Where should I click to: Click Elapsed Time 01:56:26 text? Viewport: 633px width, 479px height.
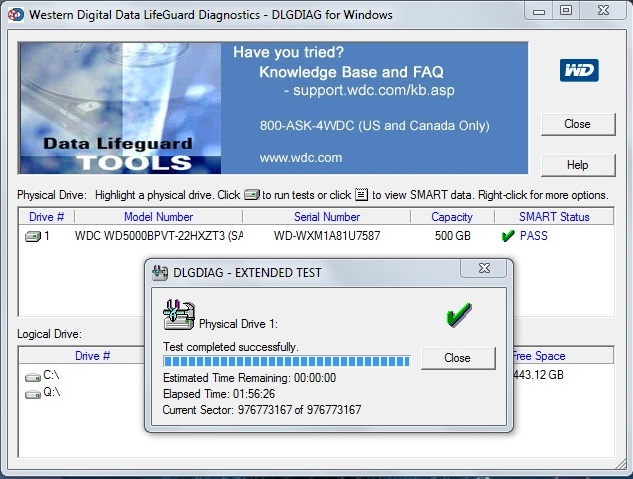pos(219,394)
